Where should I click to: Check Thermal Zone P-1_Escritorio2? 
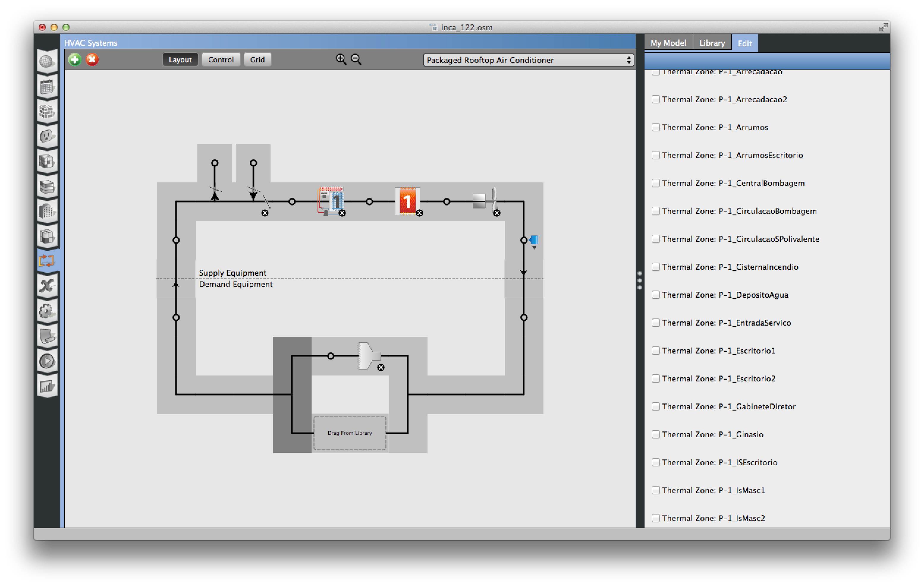[x=656, y=379]
